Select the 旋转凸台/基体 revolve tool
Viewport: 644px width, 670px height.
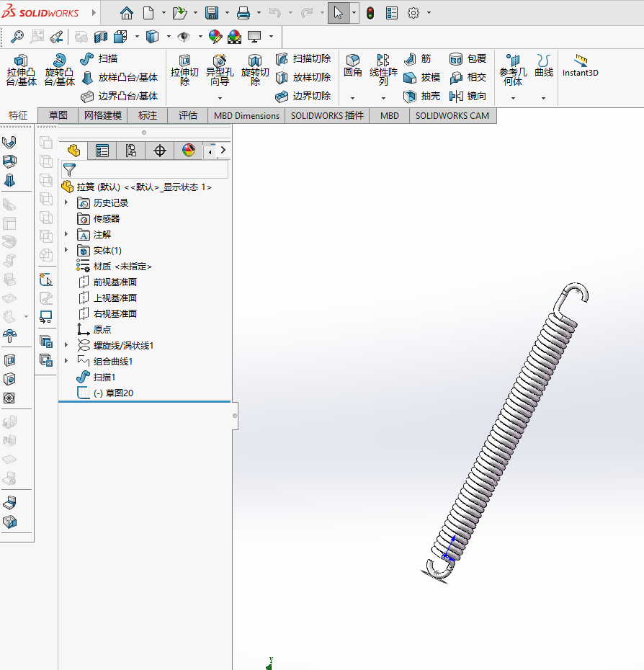pos(59,70)
